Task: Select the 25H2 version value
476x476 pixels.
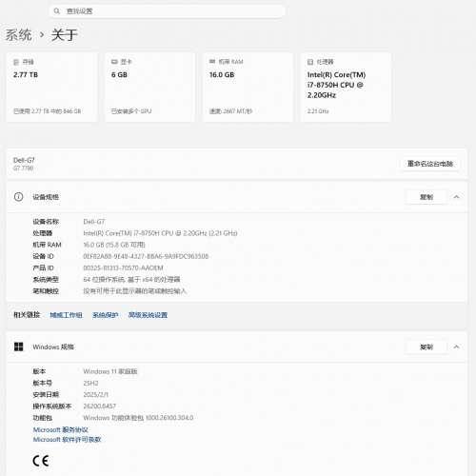Action: 90,383
